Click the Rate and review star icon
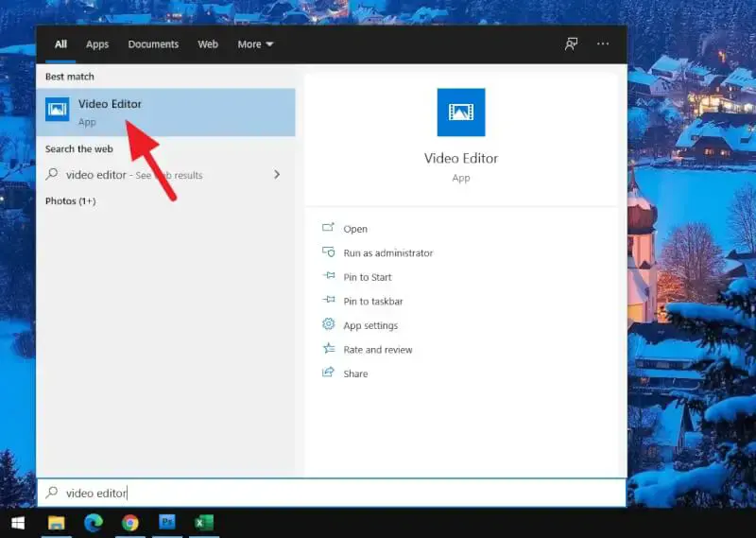 [x=328, y=348]
